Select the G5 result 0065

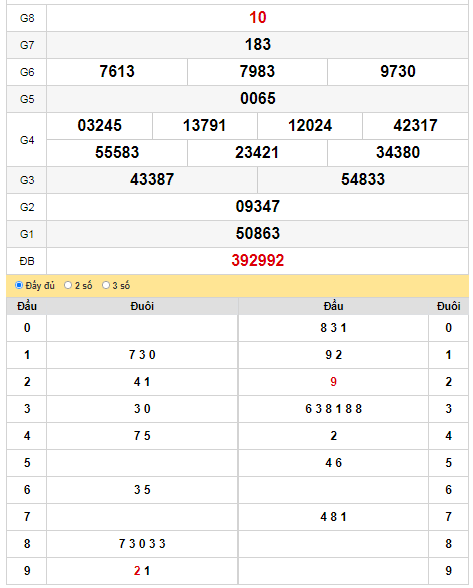click(258, 98)
